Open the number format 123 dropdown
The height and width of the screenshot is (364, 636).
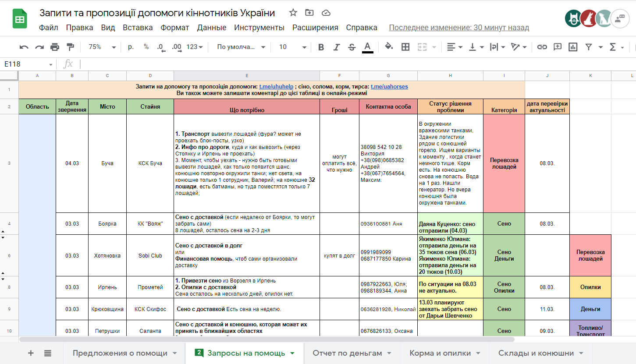point(195,47)
